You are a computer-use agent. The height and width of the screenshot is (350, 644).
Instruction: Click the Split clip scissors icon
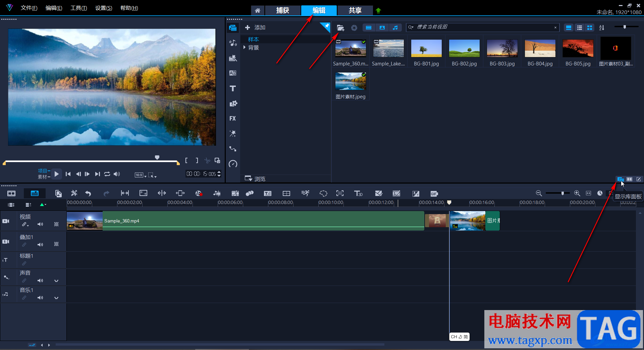pos(207,160)
